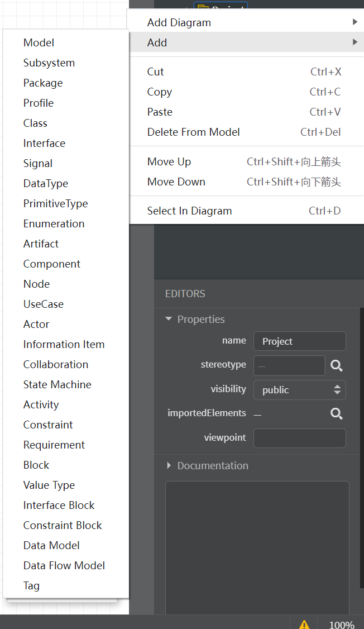Click the Paste menu item

tap(160, 112)
